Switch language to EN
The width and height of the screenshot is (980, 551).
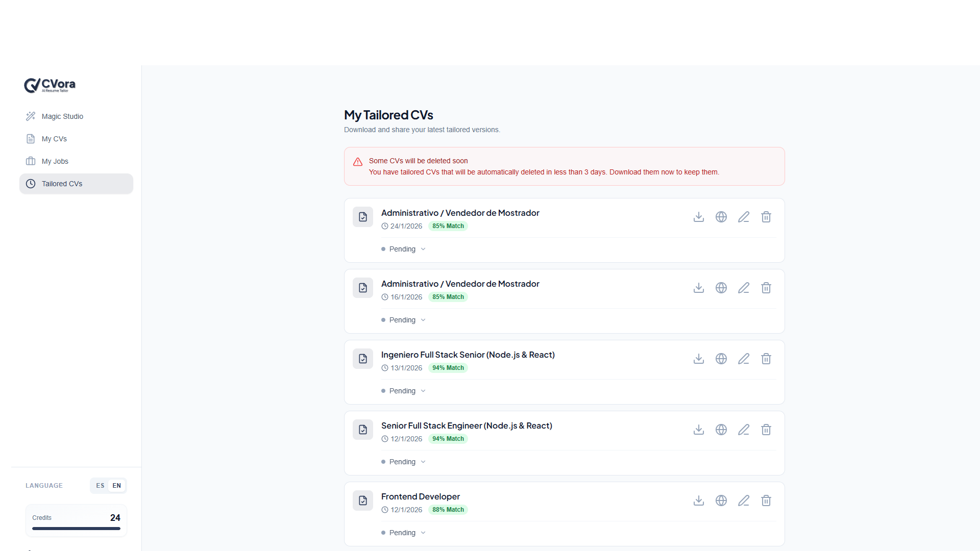click(x=116, y=485)
